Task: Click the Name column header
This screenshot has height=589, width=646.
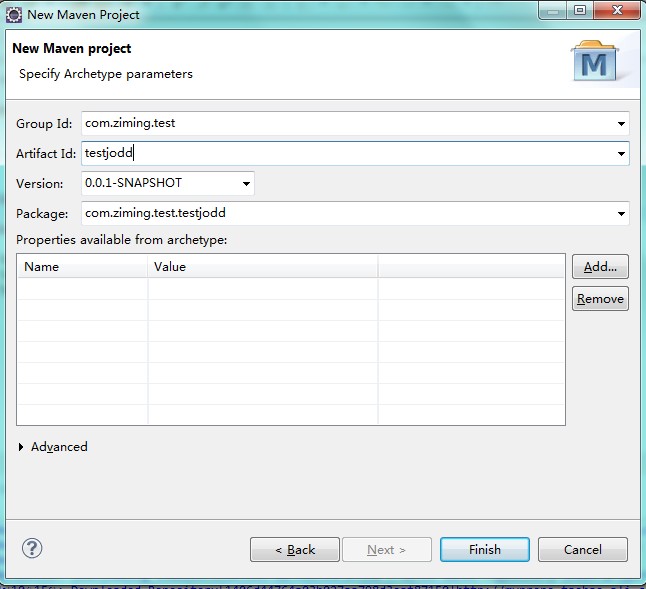Action: 82,266
